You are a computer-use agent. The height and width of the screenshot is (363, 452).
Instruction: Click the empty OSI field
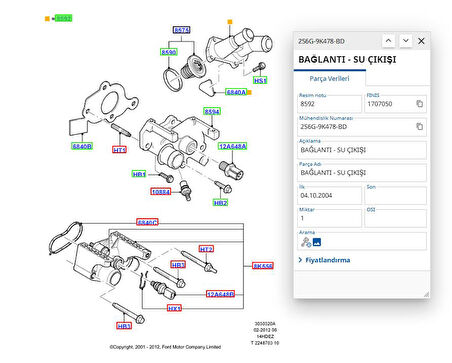pyautogui.click(x=395, y=218)
